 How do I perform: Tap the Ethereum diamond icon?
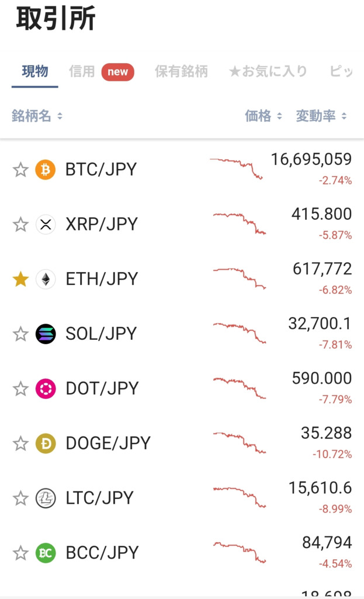click(46, 279)
